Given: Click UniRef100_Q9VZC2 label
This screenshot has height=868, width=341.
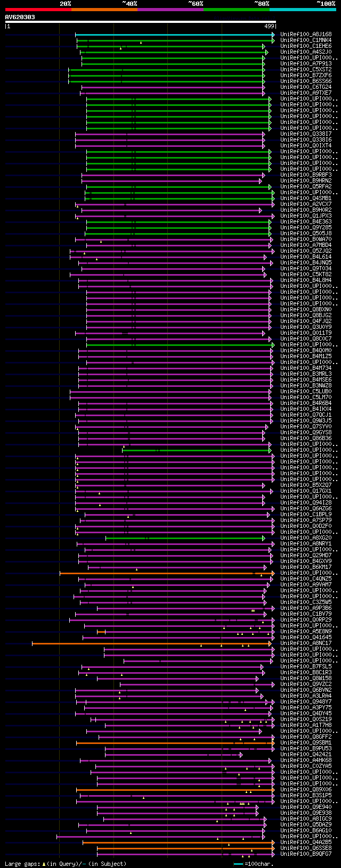Looking at the screenshot, I should click(306, 684).
